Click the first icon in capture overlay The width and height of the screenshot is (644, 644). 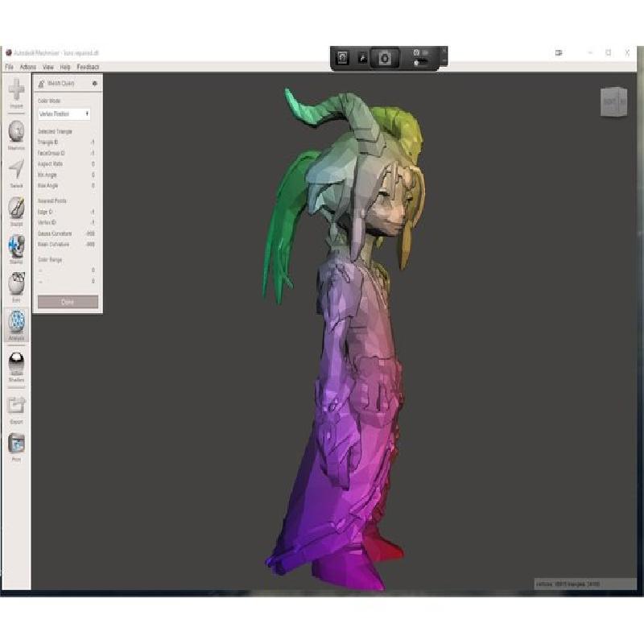coord(343,58)
